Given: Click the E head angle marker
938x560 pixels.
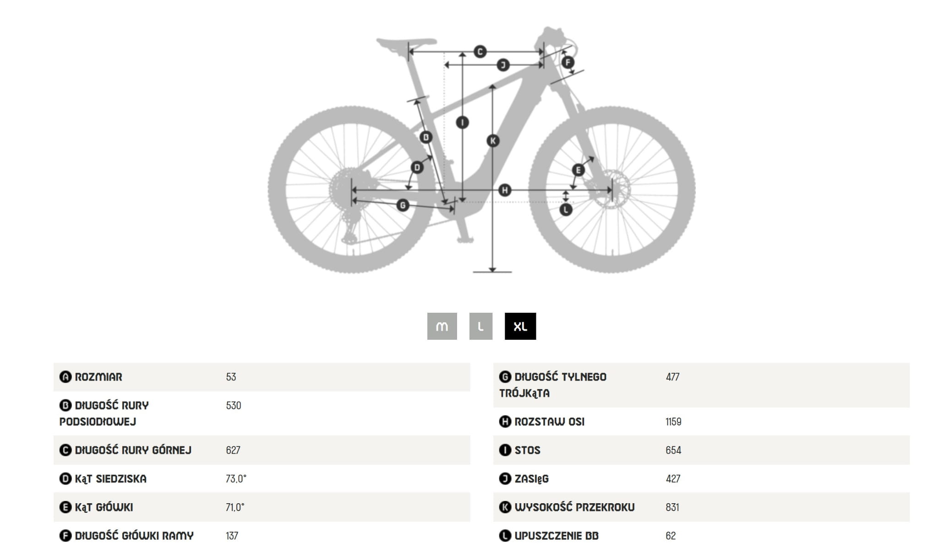Looking at the screenshot, I should 578,170.
